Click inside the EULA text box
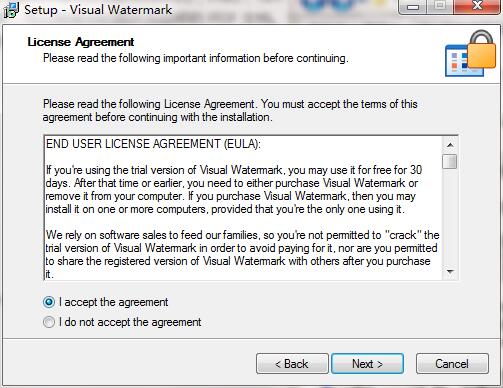The image size is (503, 388). [243, 208]
